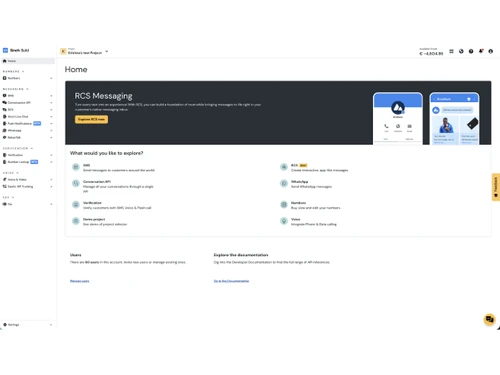The height and width of the screenshot is (375, 500).
Task: Click the Voice explore card icon
Action: [x=284, y=221]
